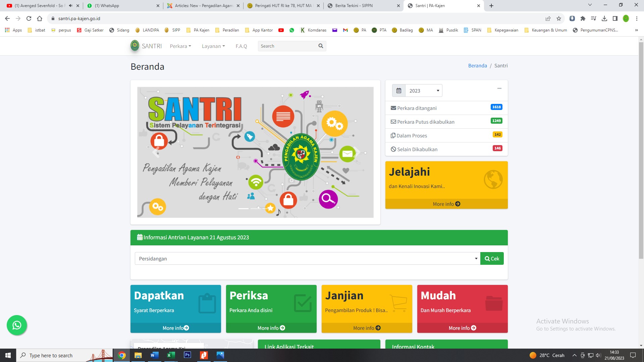644x362 pixels.
Task: Click the 1618 badge
Action: point(496,107)
